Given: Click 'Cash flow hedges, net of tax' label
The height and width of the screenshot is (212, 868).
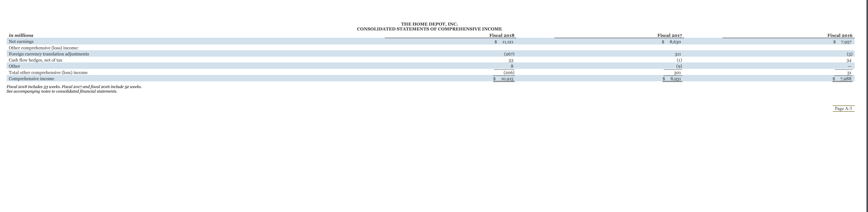Looking at the screenshot, I should [35, 60].
